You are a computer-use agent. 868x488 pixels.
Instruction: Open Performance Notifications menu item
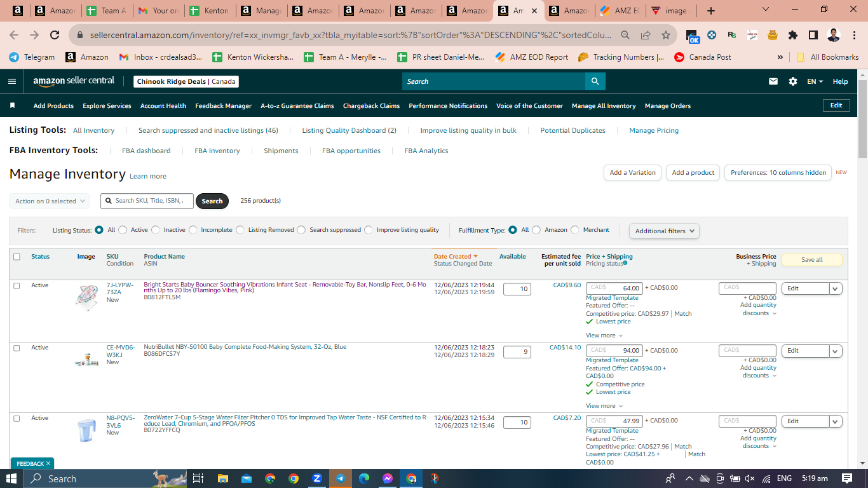pos(448,105)
